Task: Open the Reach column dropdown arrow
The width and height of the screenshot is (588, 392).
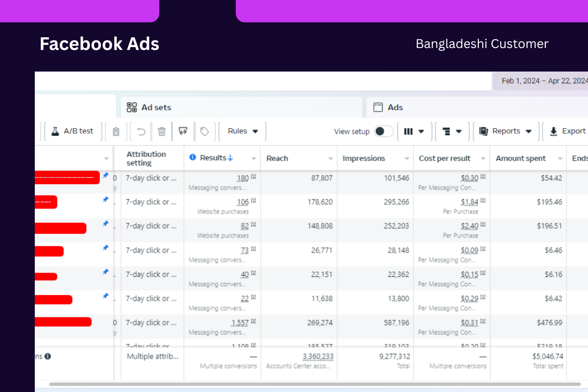Action: 331,159
